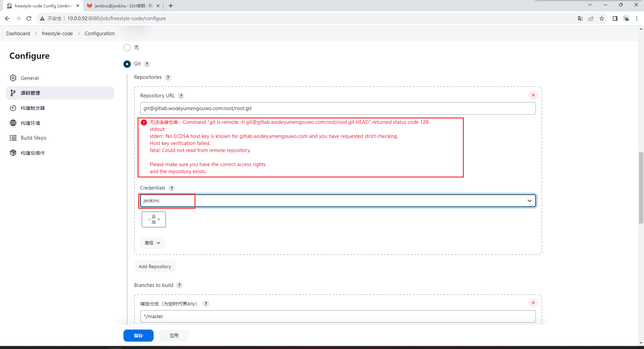Open help for Repository URL

coord(181,96)
